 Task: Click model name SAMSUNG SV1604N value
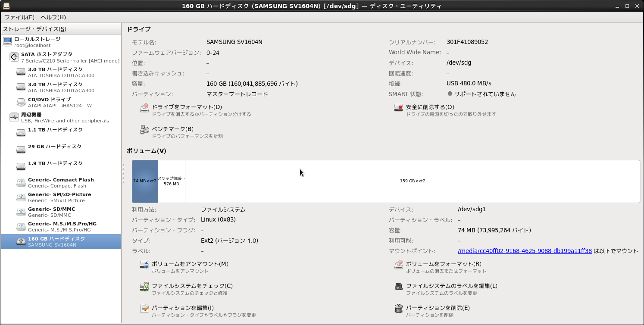234,42
